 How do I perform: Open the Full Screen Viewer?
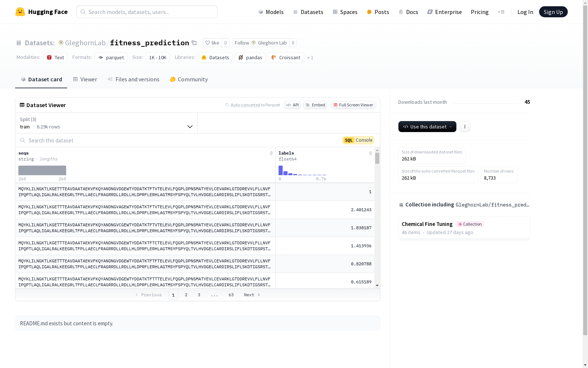[353, 105]
